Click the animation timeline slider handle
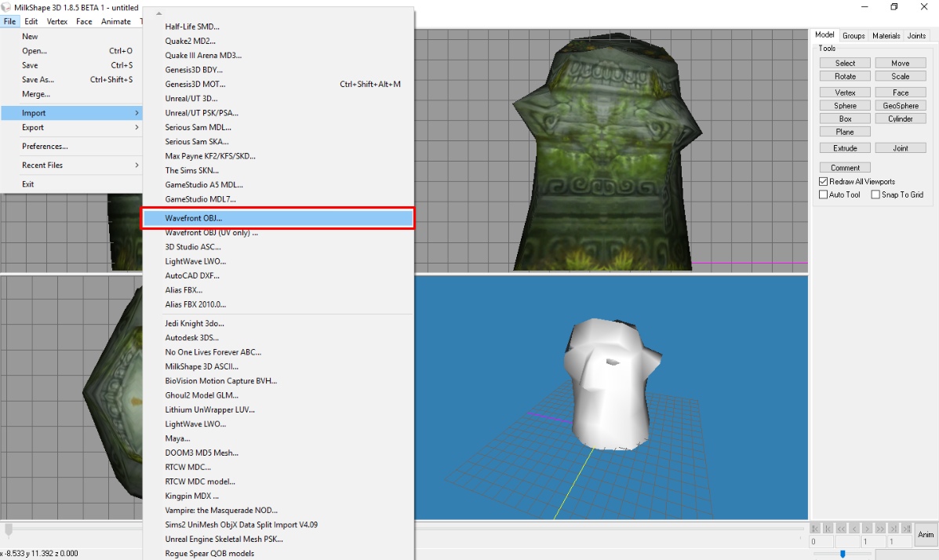Viewport: 939px width, 560px height. (x=9, y=529)
